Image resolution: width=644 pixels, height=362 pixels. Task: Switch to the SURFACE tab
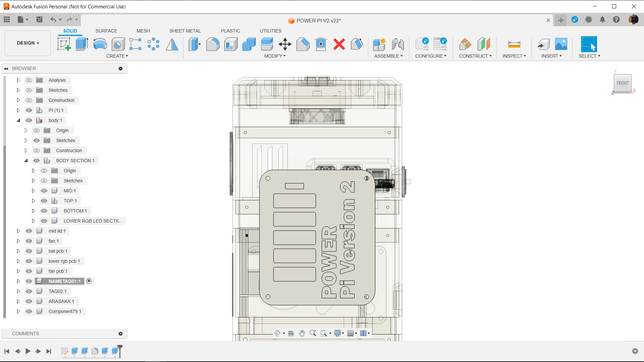coord(106,31)
